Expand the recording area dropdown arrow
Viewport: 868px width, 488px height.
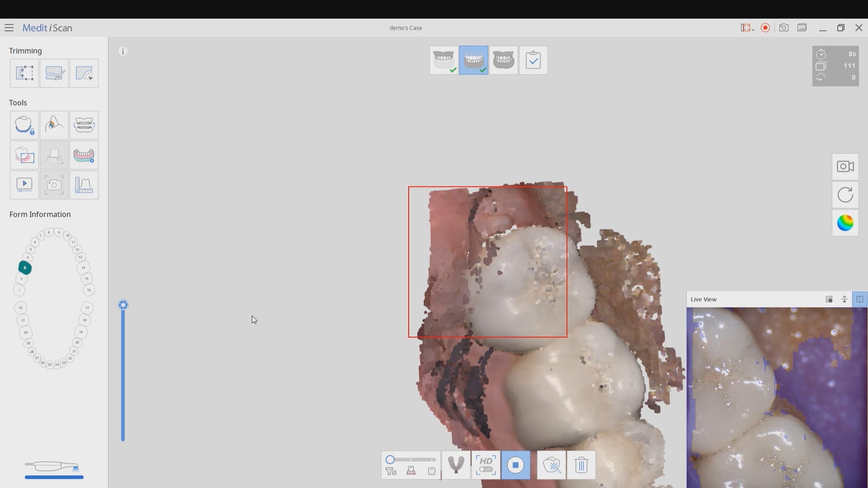point(753,30)
